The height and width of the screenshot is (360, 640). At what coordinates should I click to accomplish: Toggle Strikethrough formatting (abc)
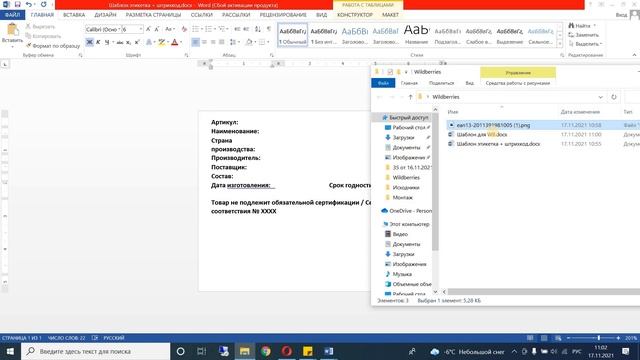[x=120, y=42]
